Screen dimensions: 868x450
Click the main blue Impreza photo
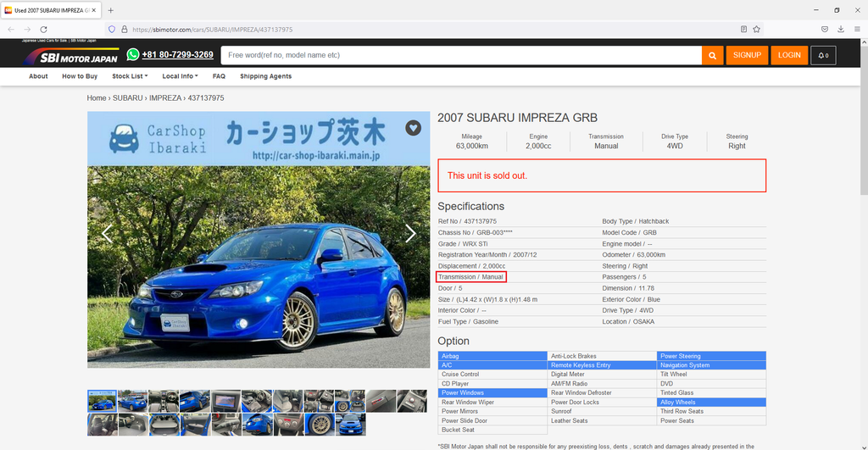259,267
